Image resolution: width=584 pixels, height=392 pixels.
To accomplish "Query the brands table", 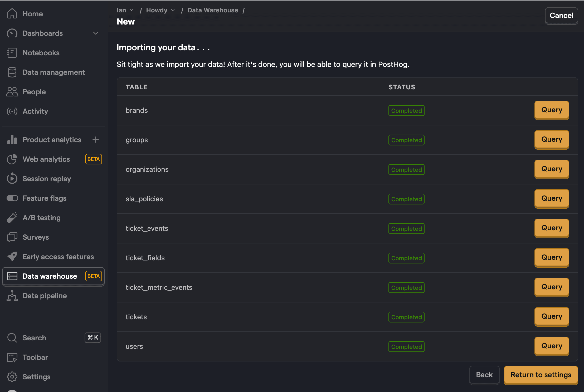I will tap(552, 110).
